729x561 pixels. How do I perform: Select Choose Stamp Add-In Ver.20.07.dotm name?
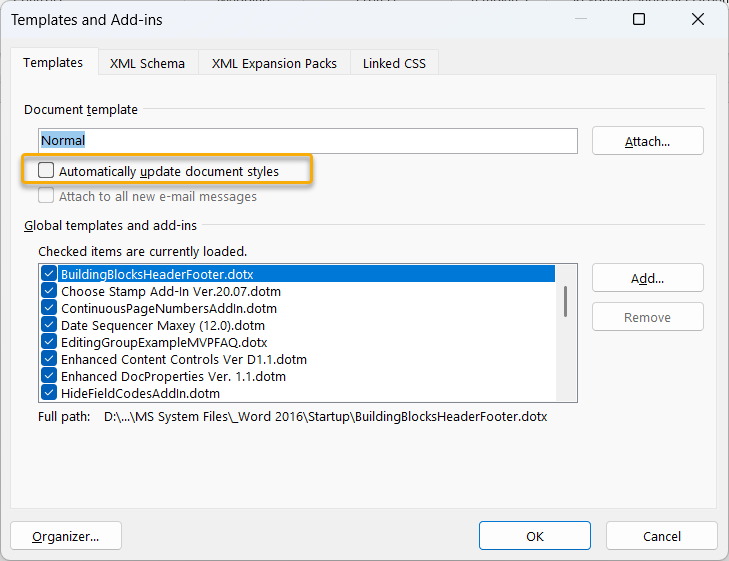coord(171,291)
